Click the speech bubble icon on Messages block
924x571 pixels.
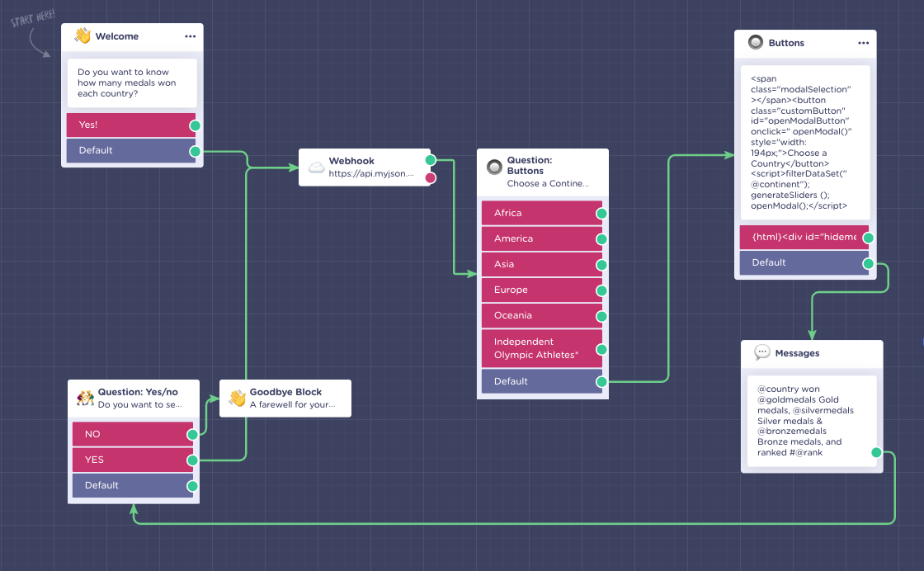[x=762, y=352]
